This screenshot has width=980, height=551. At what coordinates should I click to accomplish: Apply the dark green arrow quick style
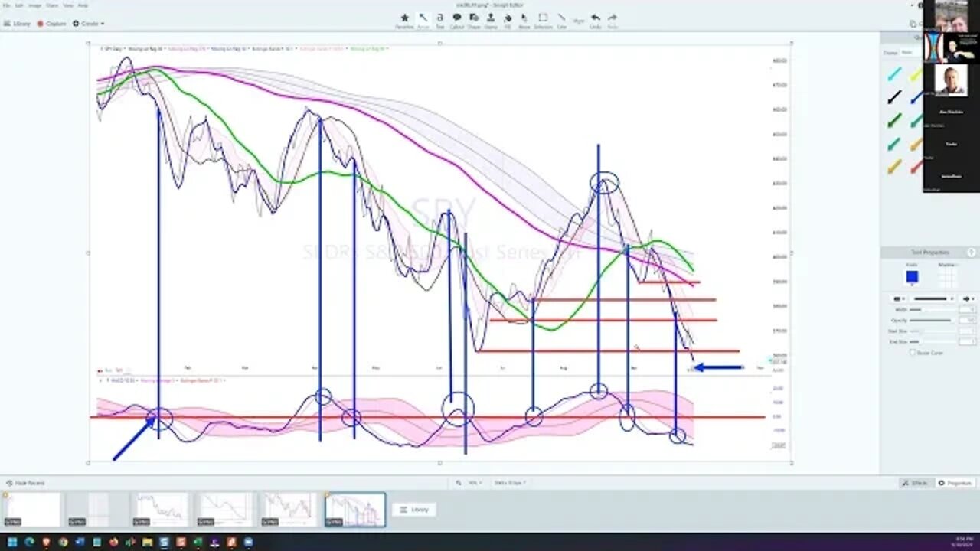coord(894,120)
